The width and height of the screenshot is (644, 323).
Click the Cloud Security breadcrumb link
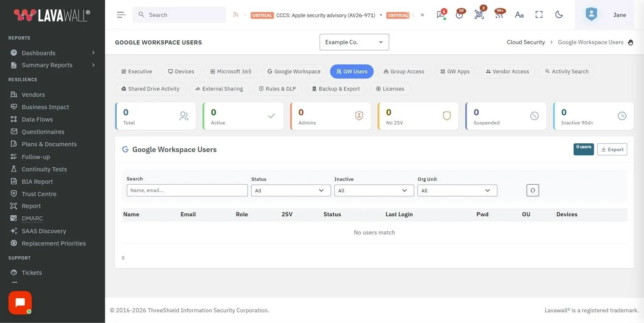(x=526, y=42)
